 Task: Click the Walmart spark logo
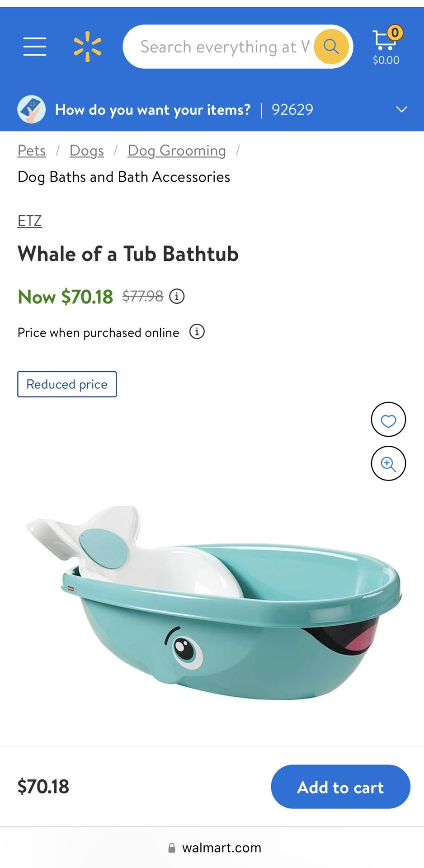[87, 47]
